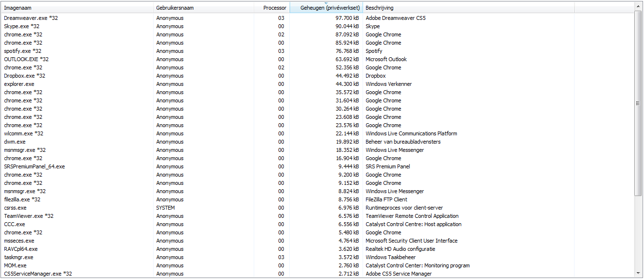Select the chrome.exe row using 87.092 kB

(x=23, y=34)
